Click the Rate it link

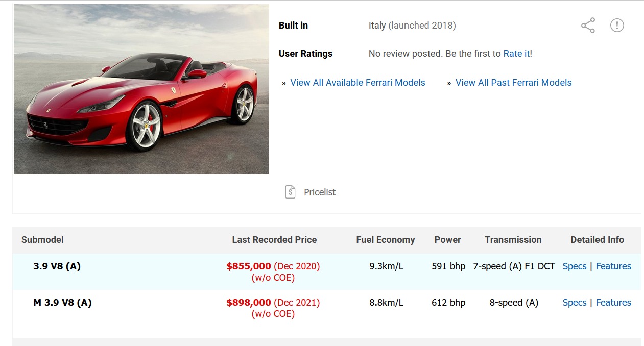click(516, 54)
